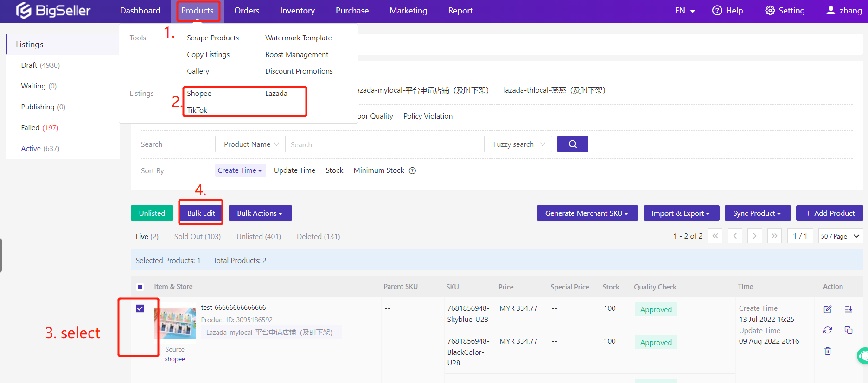This screenshot has width=868, height=383.
Task: Click the edit pencil icon in Action column
Action: pos(828,309)
